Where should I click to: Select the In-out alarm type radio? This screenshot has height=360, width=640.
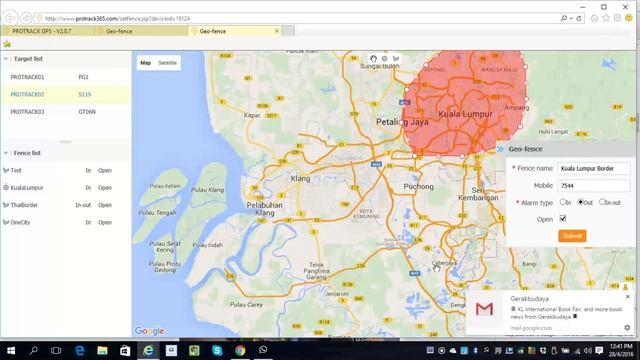[602, 202]
